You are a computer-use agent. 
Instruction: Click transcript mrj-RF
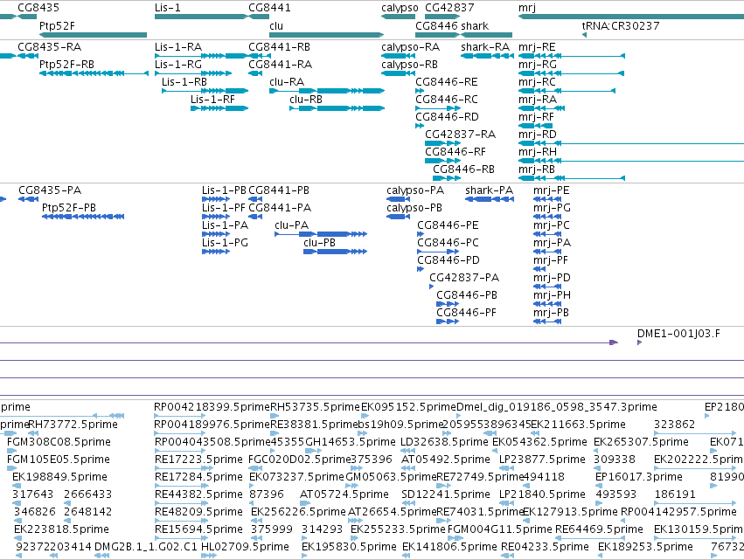pyautogui.click(x=536, y=126)
